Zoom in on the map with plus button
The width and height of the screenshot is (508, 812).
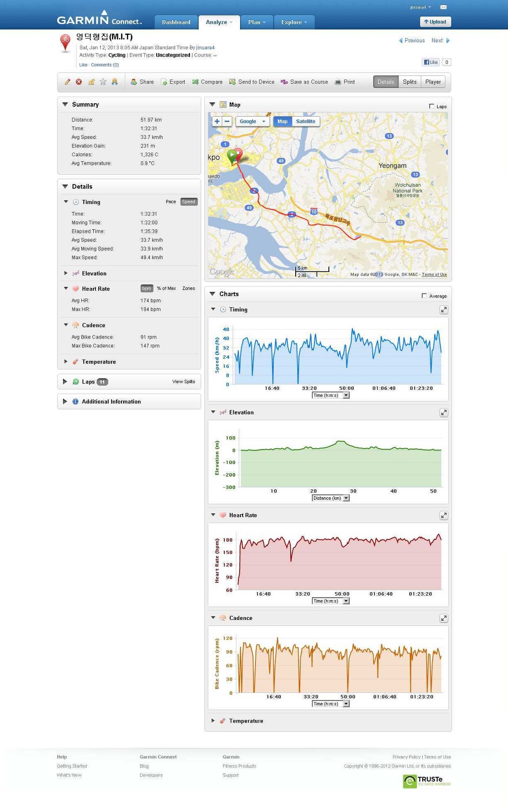(217, 121)
